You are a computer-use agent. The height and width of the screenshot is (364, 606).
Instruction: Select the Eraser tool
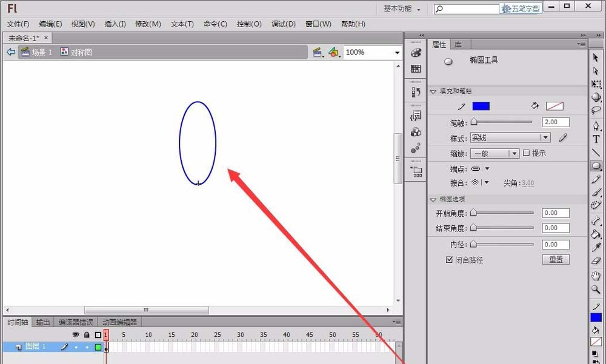tap(596, 261)
